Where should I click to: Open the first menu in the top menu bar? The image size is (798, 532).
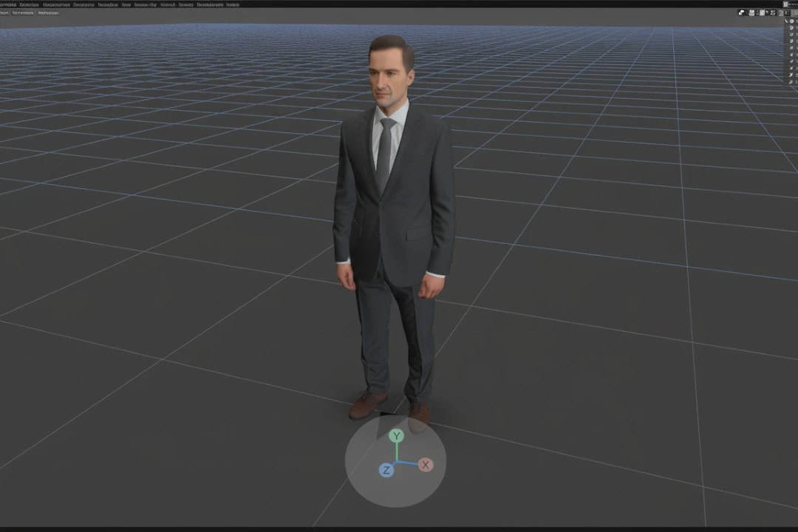coord(8,4)
